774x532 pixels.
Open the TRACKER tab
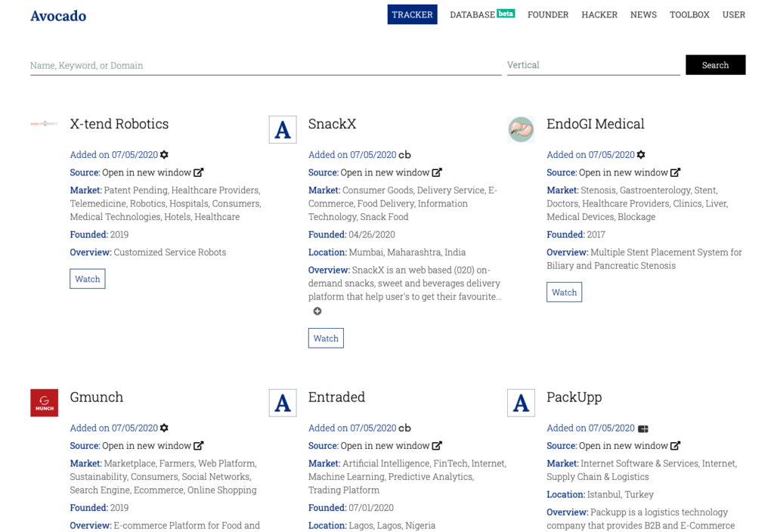point(412,15)
